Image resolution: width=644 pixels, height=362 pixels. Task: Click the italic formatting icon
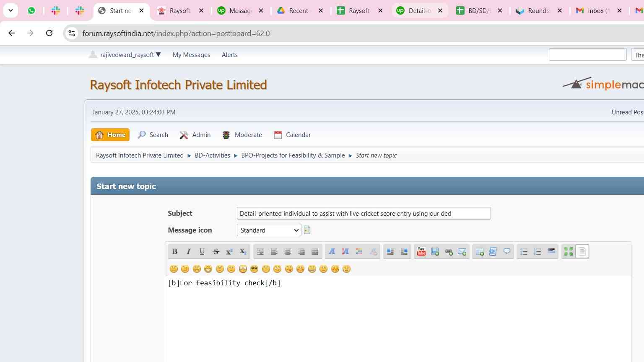point(188,251)
